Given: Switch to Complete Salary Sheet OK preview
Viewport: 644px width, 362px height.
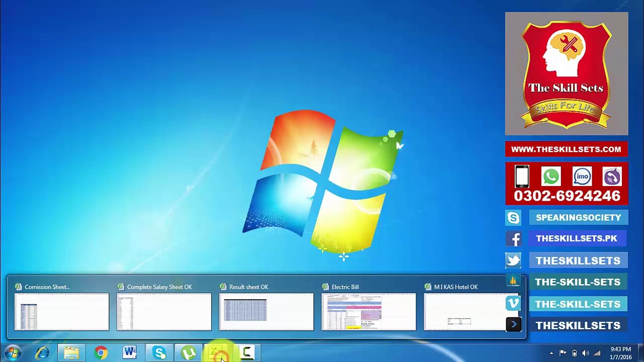Looking at the screenshot, I should pos(164,306).
